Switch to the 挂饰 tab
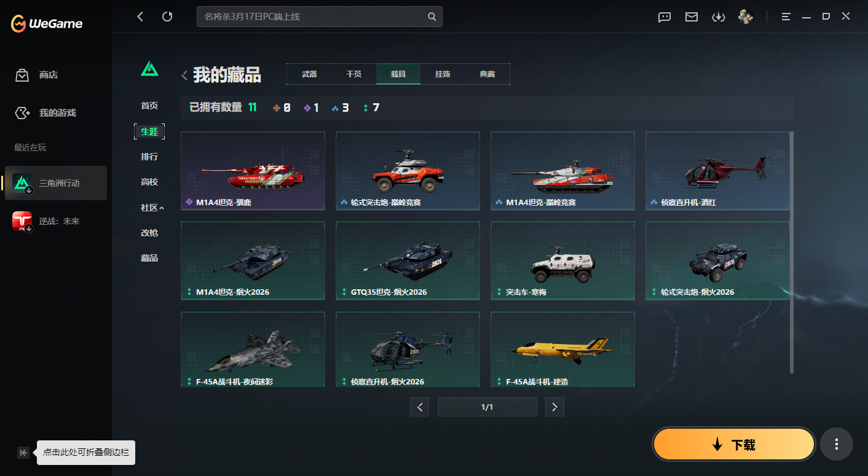Image resolution: width=868 pixels, height=476 pixels. click(x=443, y=74)
